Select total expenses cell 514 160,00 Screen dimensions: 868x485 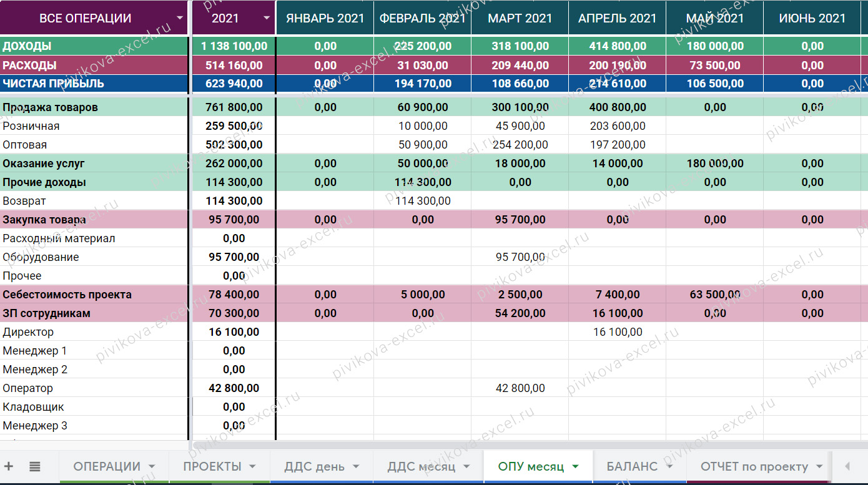pyautogui.click(x=234, y=65)
